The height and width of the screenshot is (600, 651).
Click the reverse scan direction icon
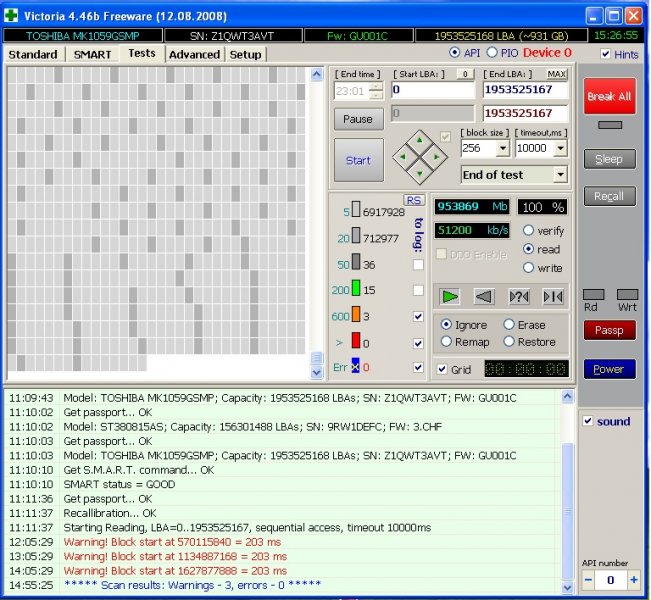pyautogui.click(x=484, y=296)
